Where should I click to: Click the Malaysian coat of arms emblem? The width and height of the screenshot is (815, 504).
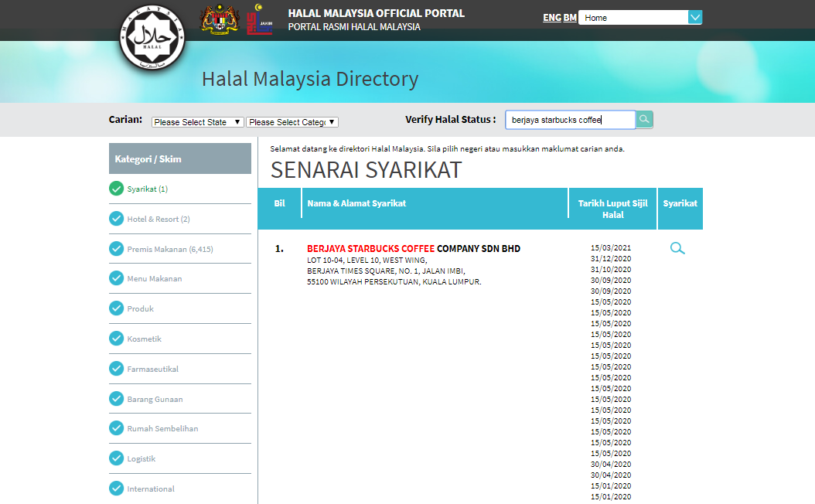click(220, 19)
